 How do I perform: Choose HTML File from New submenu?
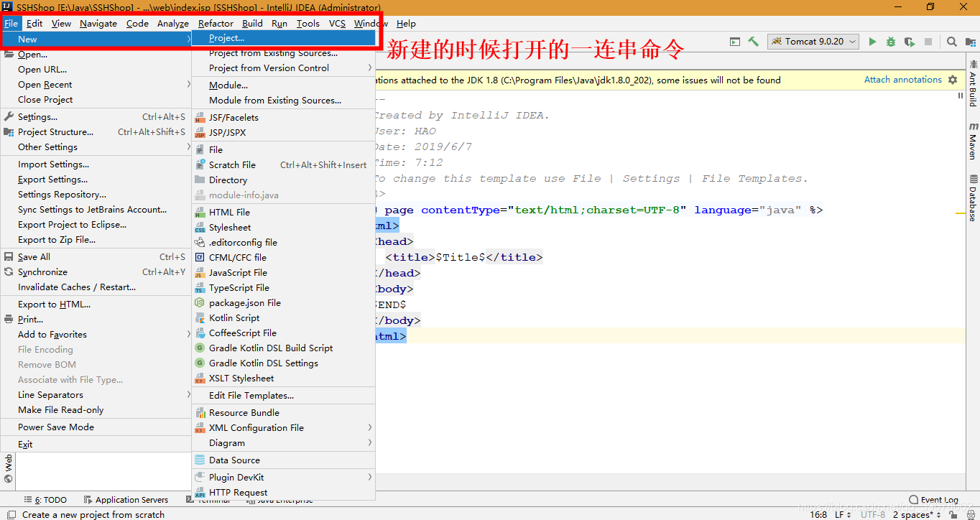coord(283,213)
